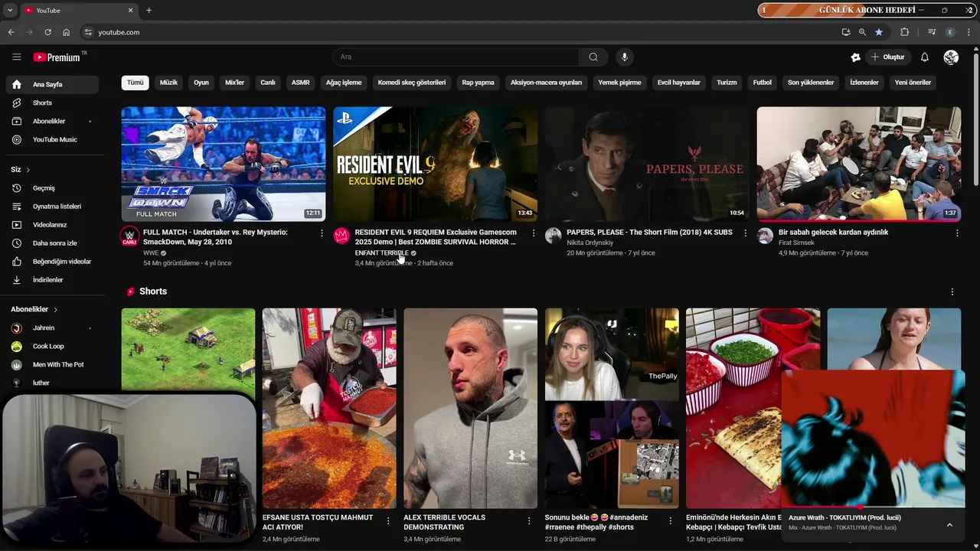Select the Canlı chip
The height and width of the screenshot is (551, 980).
268,83
